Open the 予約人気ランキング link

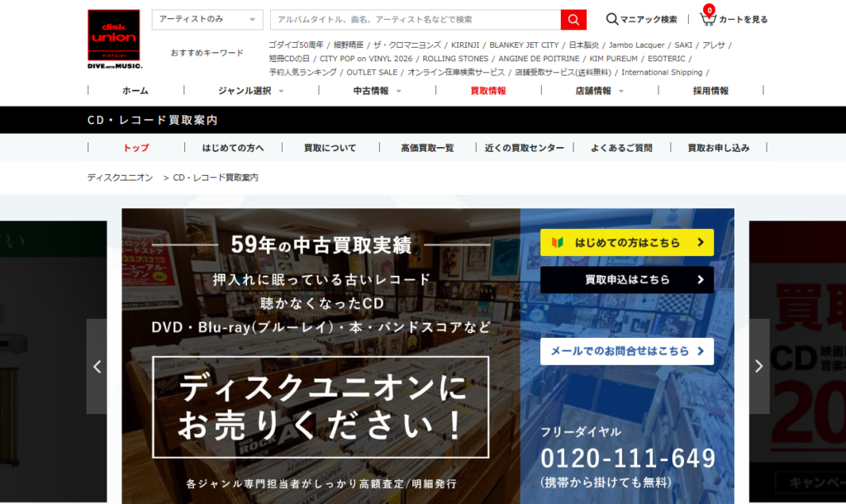point(302,72)
